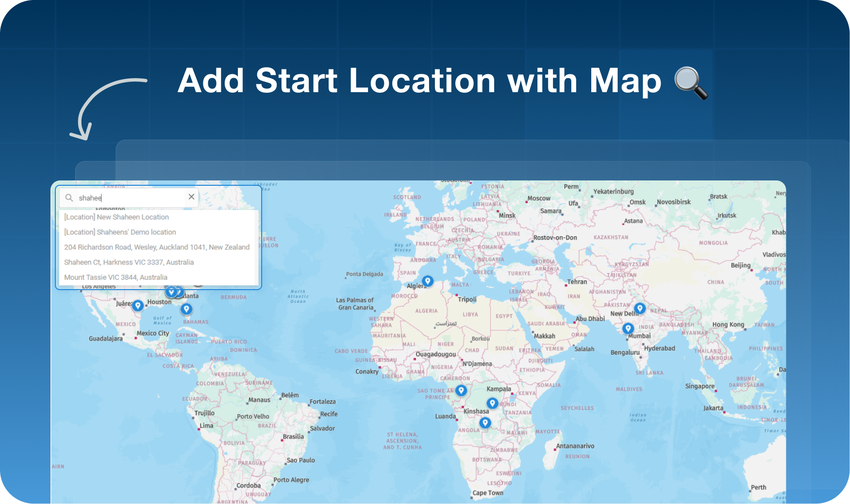Click the 'Add Start Location with Map' heading
850x504 pixels.
pyautogui.click(x=419, y=81)
